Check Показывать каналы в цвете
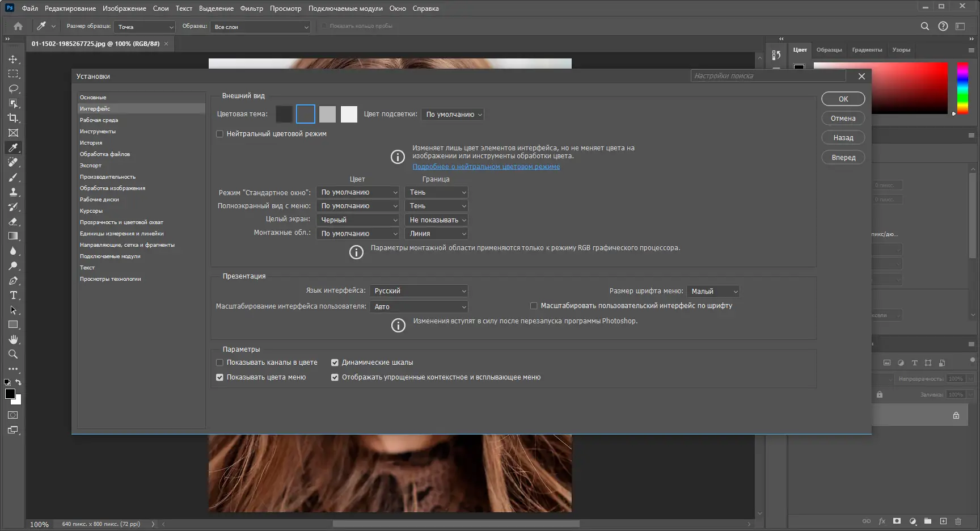This screenshot has width=980, height=531. click(219, 363)
